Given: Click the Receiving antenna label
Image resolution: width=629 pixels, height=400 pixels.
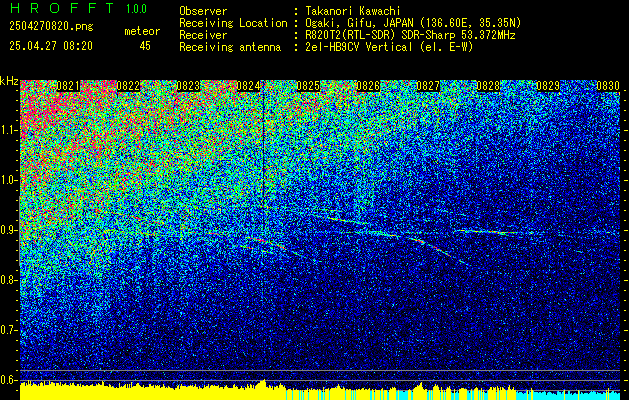Looking at the screenshot, I should tap(230, 47).
